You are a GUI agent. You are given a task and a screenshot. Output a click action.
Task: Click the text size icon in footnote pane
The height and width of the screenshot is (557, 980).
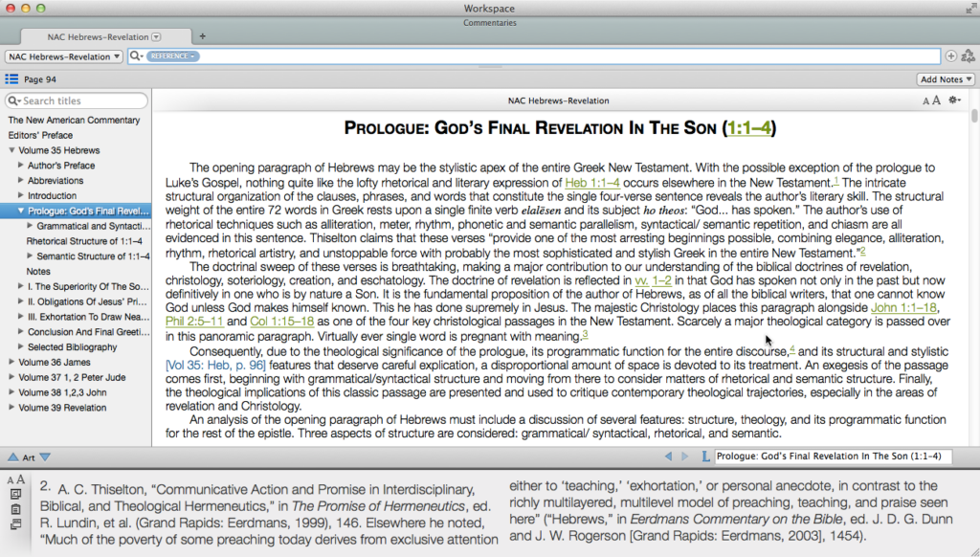click(x=16, y=479)
